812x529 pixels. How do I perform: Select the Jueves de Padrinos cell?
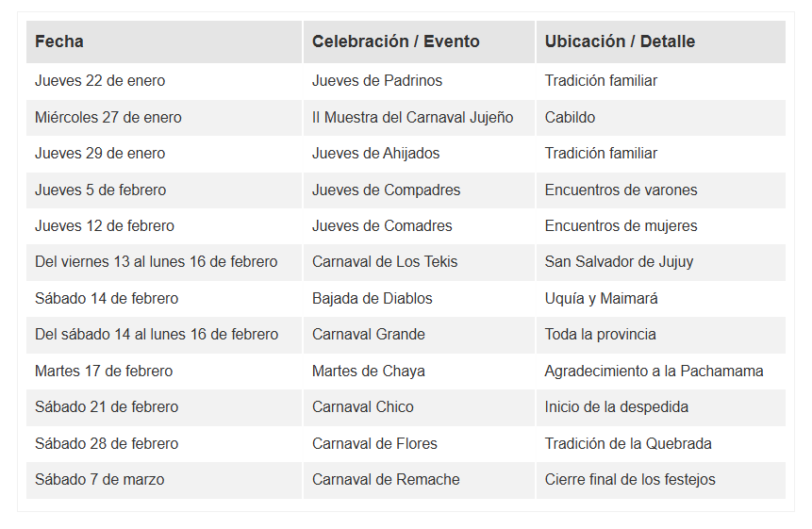(x=377, y=81)
